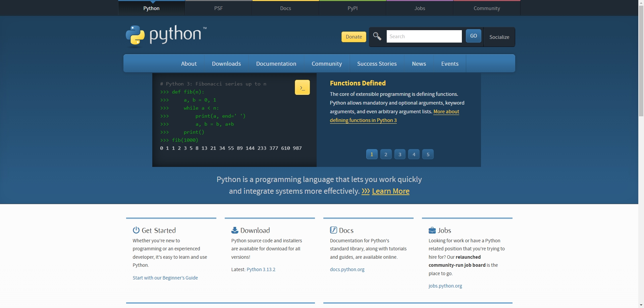This screenshot has width=644, height=308.
Task: Click the Donate button
Action: coord(353,37)
